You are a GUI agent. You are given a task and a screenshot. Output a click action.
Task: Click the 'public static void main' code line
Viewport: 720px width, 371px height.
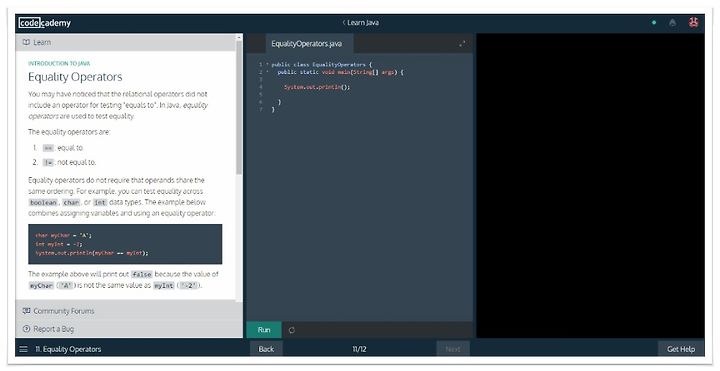340,72
